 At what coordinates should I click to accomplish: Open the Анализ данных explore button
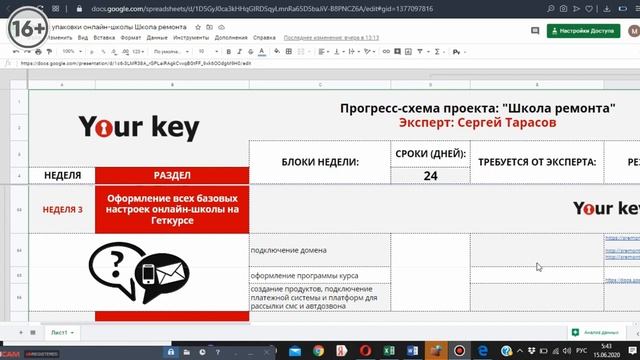click(x=596, y=333)
